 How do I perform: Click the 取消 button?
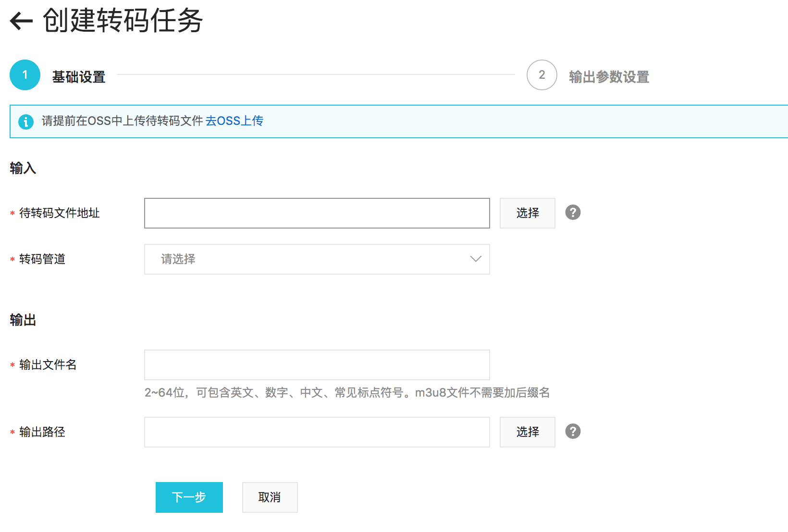[270, 497]
